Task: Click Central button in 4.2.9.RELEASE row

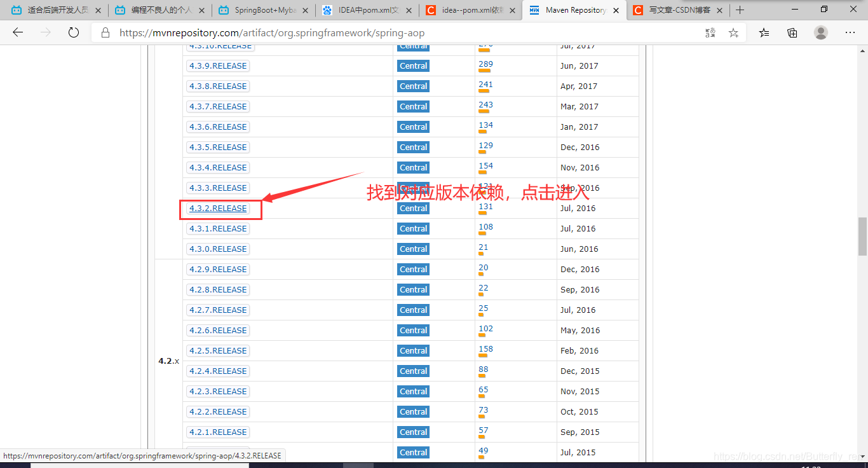Action: coord(414,269)
